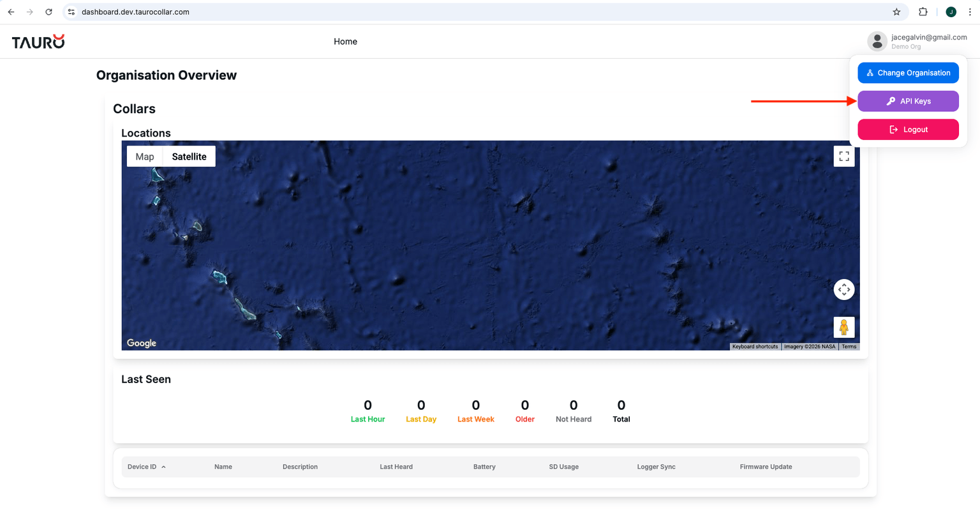The image size is (980, 514).
Task: Open browser extensions puzzle icon
Action: (923, 12)
